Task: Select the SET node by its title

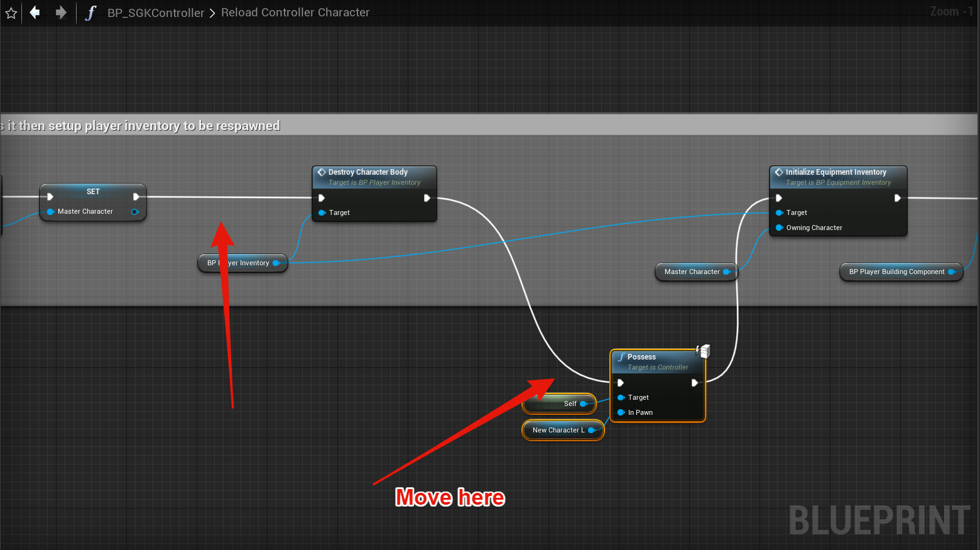Action: click(93, 191)
